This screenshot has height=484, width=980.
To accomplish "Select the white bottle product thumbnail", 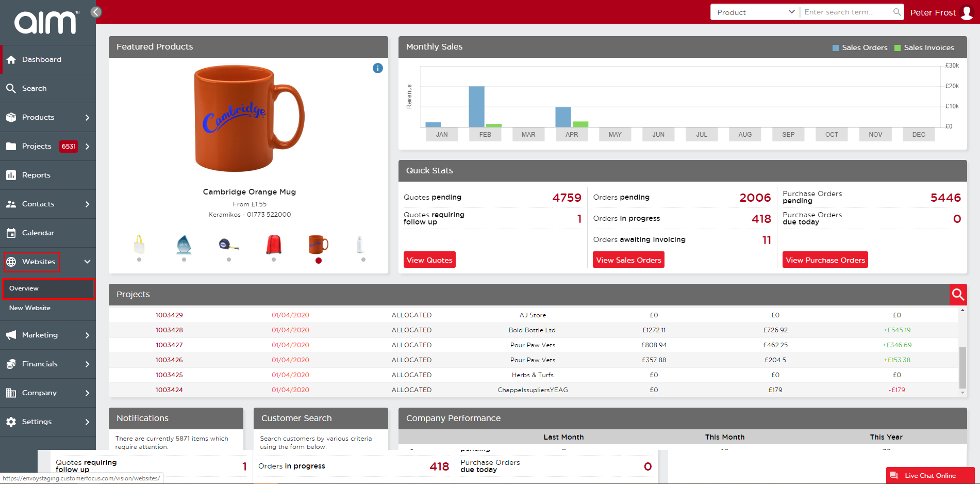I will pyautogui.click(x=360, y=244).
